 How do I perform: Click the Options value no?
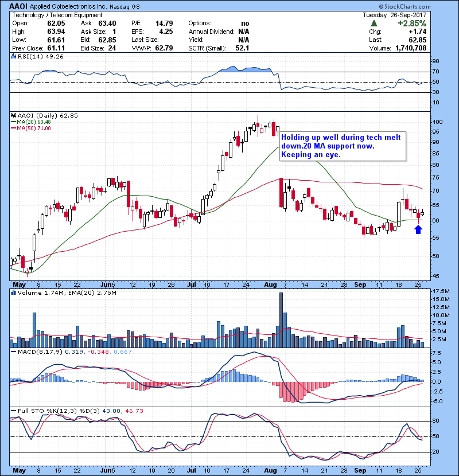tap(245, 24)
